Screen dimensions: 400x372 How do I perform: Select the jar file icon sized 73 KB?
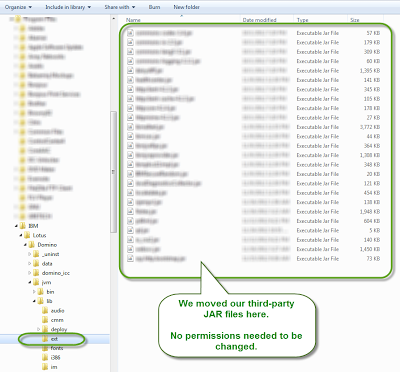click(x=130, y=259)
